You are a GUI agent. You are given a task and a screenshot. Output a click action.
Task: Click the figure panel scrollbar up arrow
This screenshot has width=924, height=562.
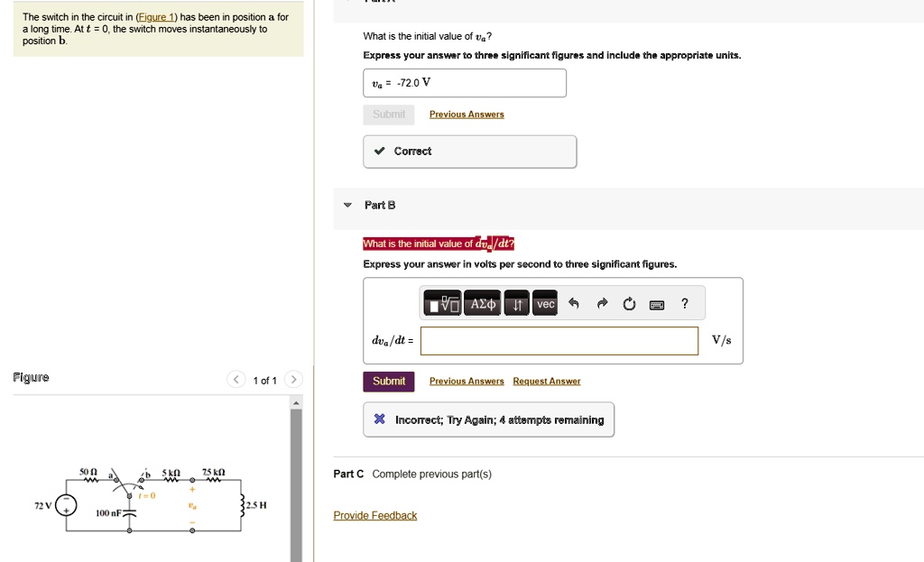(296, 403)
